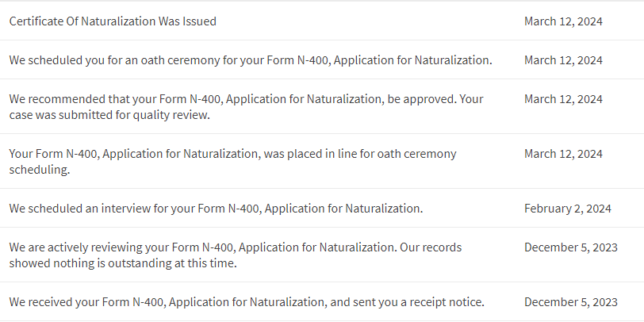Click December 5, 2023 date beside receipt notice row
644x322 pixels.
(x=570, y=302)
